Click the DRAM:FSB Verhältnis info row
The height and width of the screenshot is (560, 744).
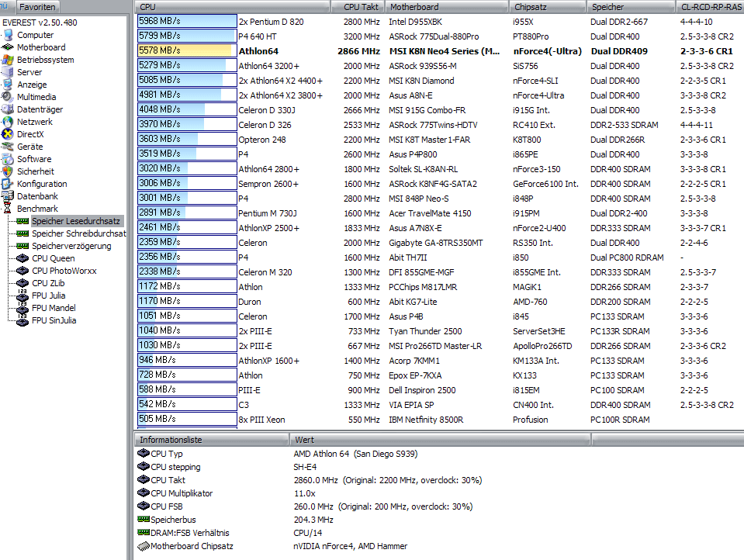click(x=438, y=533)
